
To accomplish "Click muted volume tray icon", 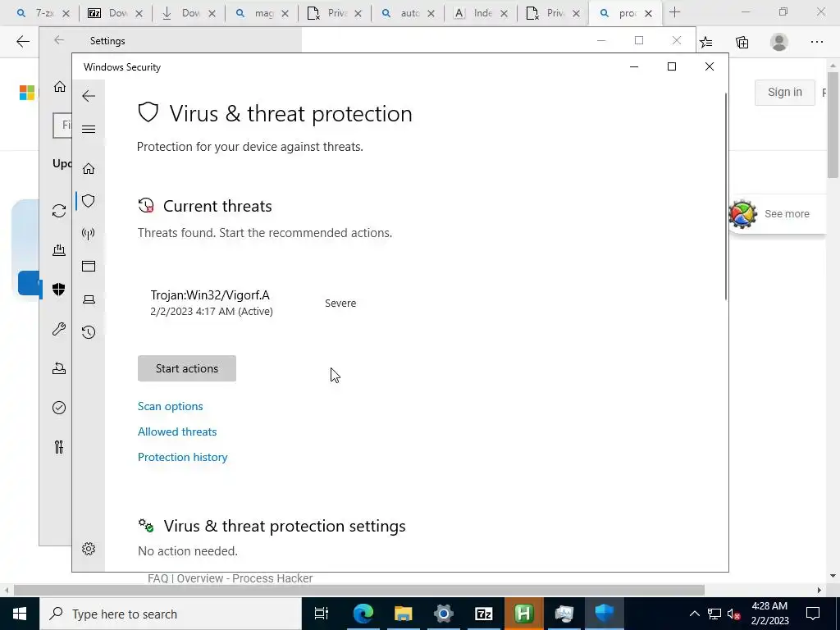I will 733,614.
